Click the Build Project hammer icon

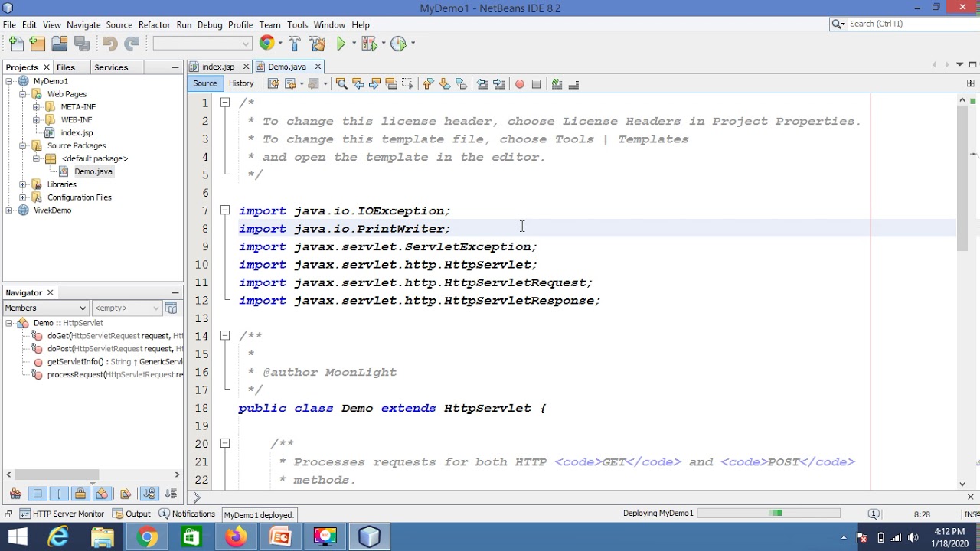click(295, 44)
